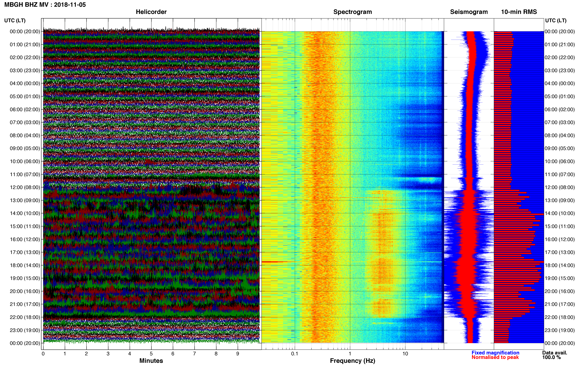Click the tallest RMS bar at 14:00 (10:00)
Screen dimensions: 588x368
coord(519,214)
